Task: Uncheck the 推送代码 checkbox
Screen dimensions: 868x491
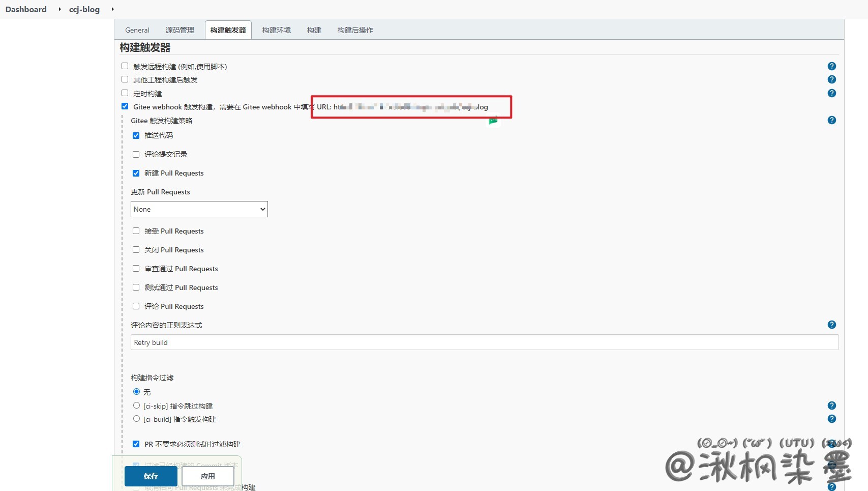Action: tap(136, 135)
